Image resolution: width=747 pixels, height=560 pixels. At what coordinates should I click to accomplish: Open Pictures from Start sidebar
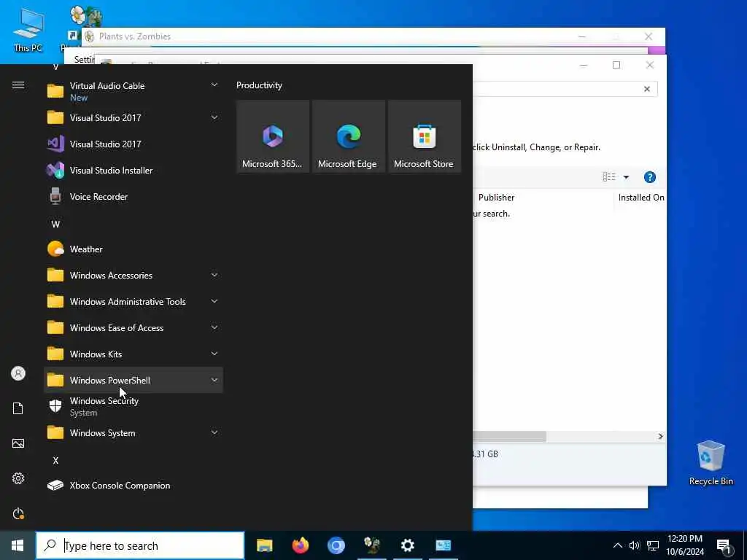(18, 443)
